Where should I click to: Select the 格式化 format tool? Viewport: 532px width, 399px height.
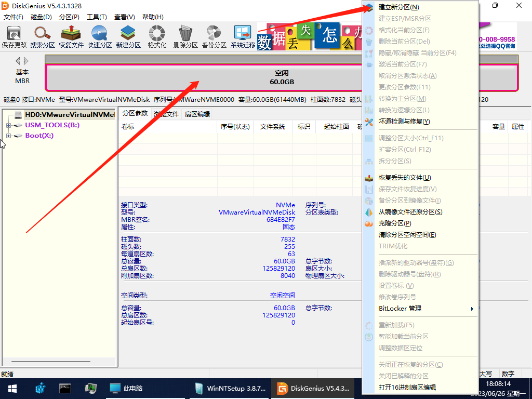tap(157, 37)
